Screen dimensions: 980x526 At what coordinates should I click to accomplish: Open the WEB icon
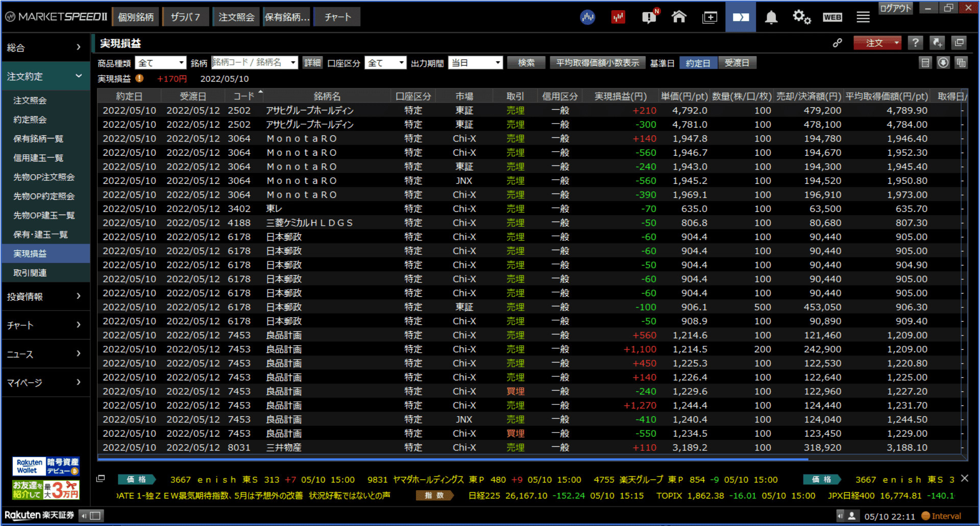[832, 17]
